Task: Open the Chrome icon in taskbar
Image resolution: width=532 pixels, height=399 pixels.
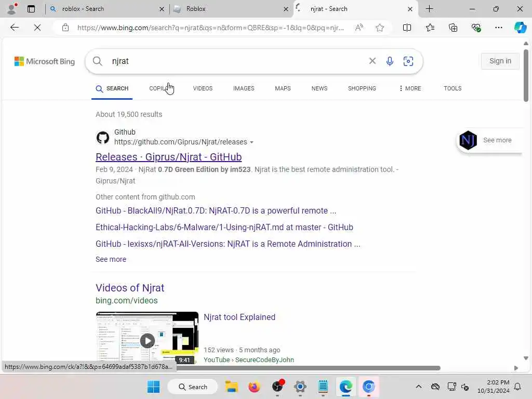Action: [x=368, y=387]
